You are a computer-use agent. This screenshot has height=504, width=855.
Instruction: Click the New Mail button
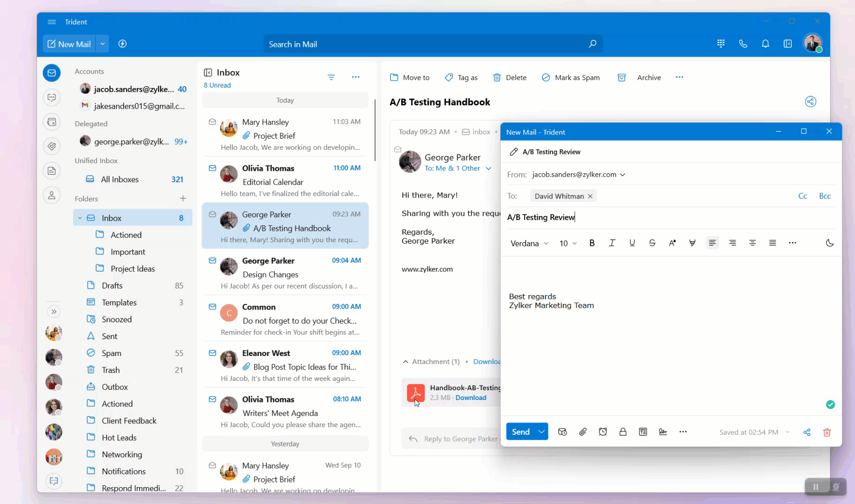click(x=69, y=44)
